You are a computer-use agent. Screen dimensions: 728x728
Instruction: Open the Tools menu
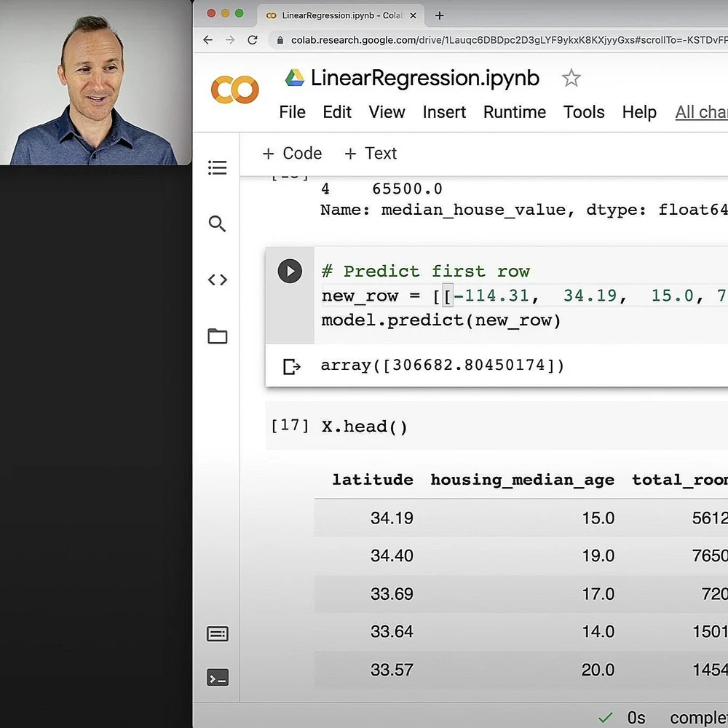583,112
